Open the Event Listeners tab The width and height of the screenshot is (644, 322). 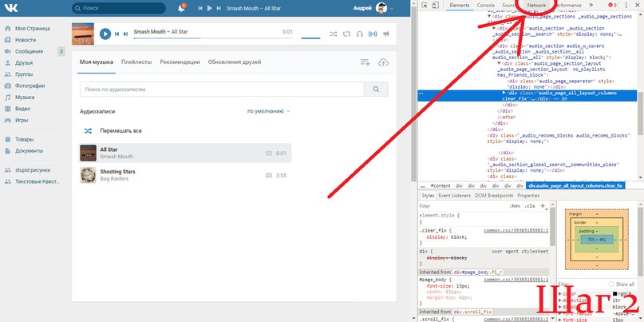pyautogui.click(x=454, y=196)
